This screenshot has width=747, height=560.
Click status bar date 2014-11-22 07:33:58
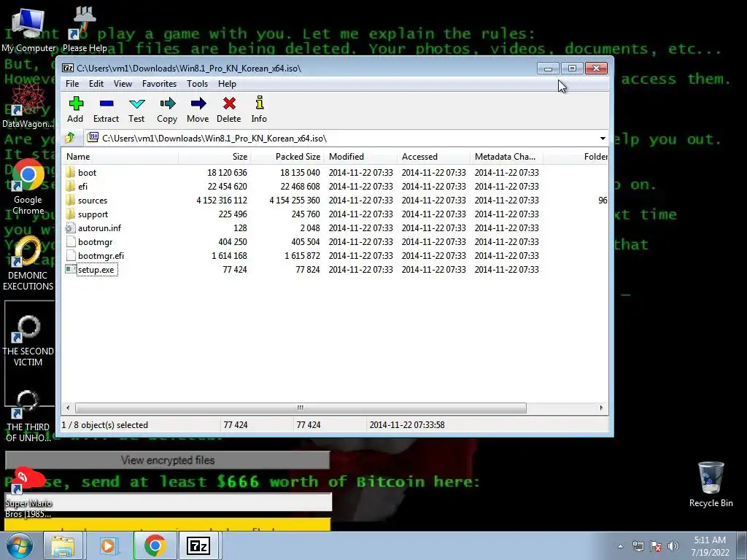[407, 425]
